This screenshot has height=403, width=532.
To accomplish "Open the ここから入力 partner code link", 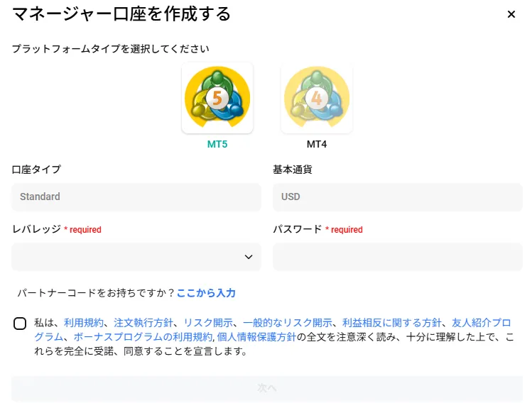I will click(206, 293).
